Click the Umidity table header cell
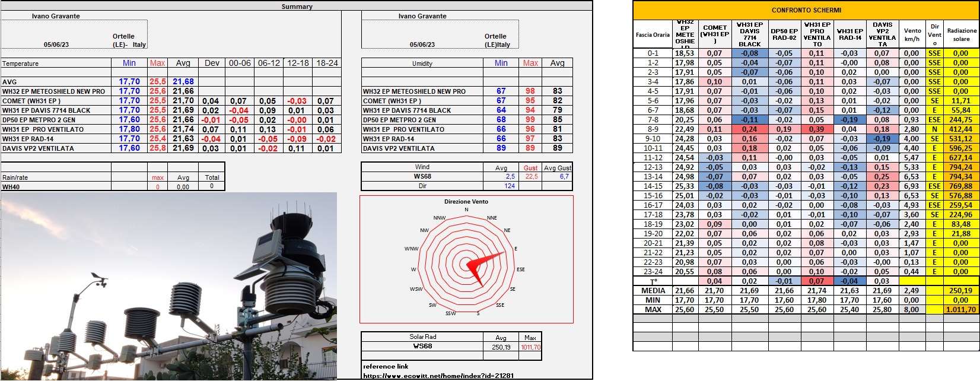Viewport: 980px width, 381px height. [422, 63]
